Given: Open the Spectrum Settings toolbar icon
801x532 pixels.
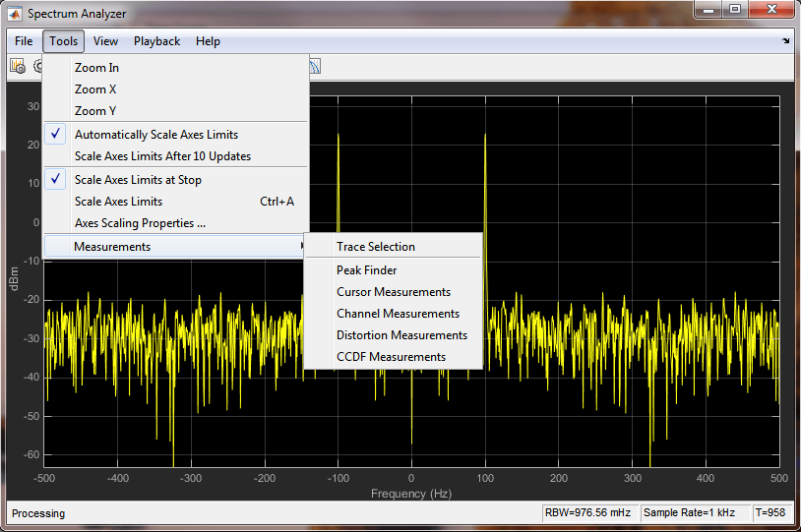Looking at the screenshot, I should pyautogui.click(x=18, y=66).
